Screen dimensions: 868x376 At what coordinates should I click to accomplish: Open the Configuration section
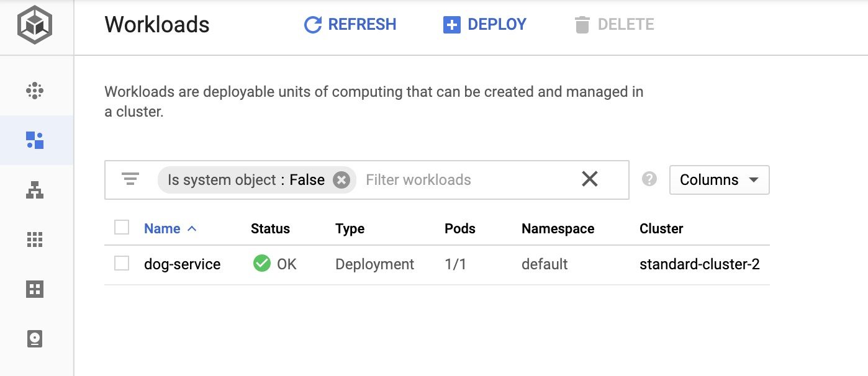point(35,289)
